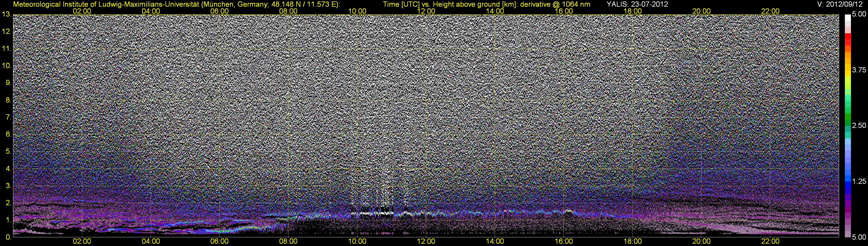Click the 3.75 colorbar value label
This screenshot has height=246, width=868.
859,70
